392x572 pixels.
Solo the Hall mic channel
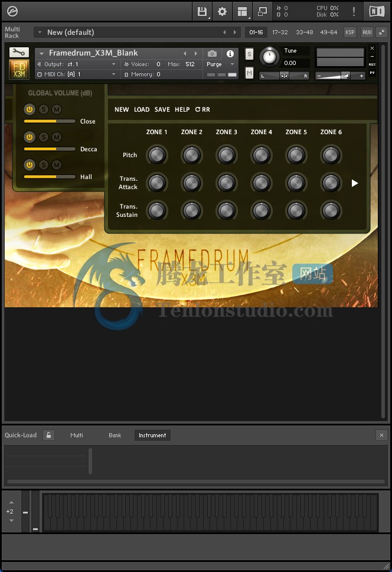tap(43, 164)
